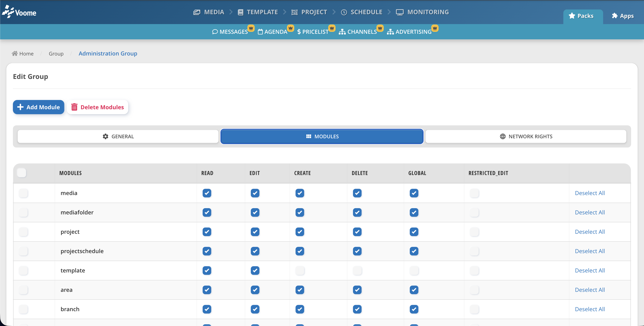644x326 pixels.
Task: Open the Group breadcrumb link
Action: click(56, 54)
